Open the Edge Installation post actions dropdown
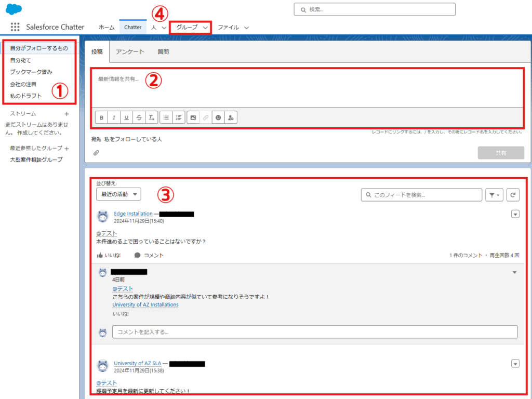The image size is (532, 399). [x=515, y=214]
